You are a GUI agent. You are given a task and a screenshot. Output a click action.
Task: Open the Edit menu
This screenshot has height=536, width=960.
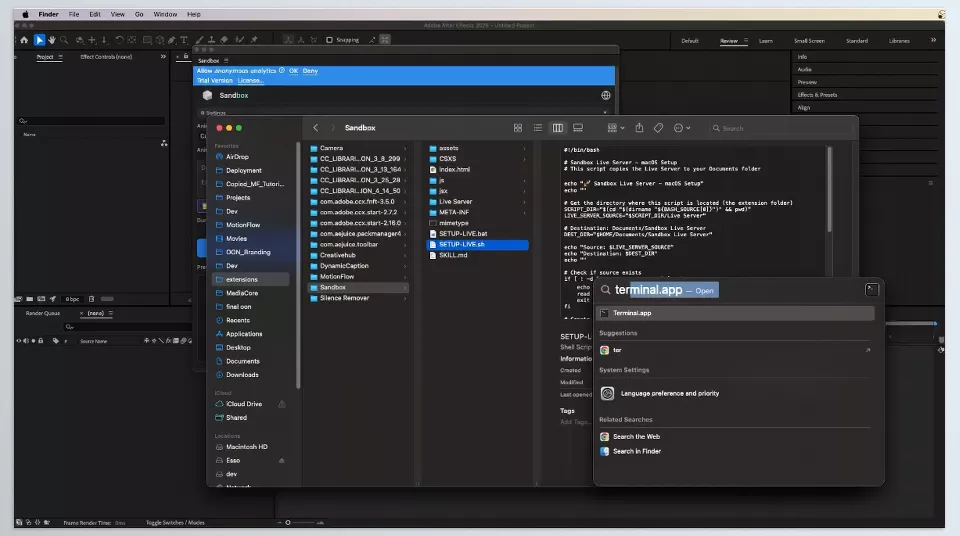pyautogui.click(x=95, y=14)
